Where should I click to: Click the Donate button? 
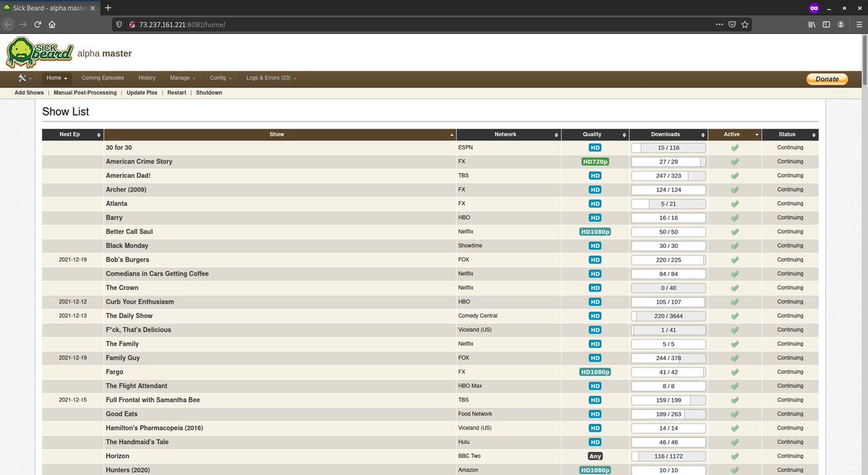(x=827, y=79)
